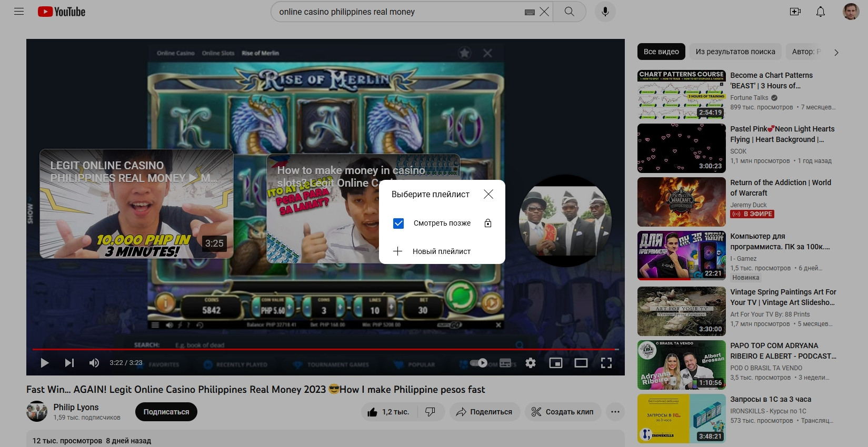
Task: Open the Philip Lyons channel name
Action: click(76, 407)
